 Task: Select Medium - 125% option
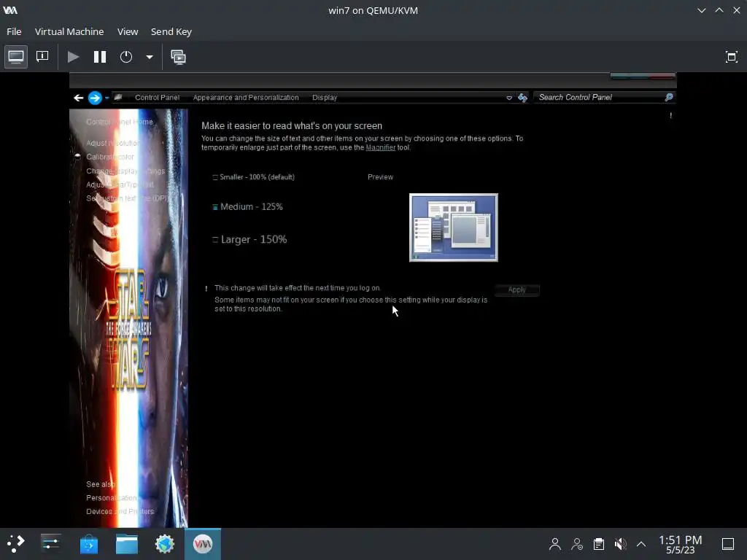click(247, 206)
